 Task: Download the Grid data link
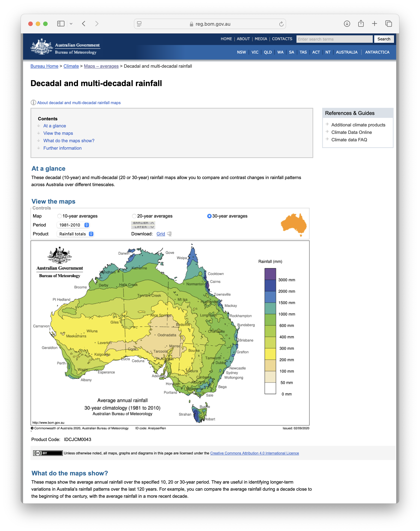161,234
